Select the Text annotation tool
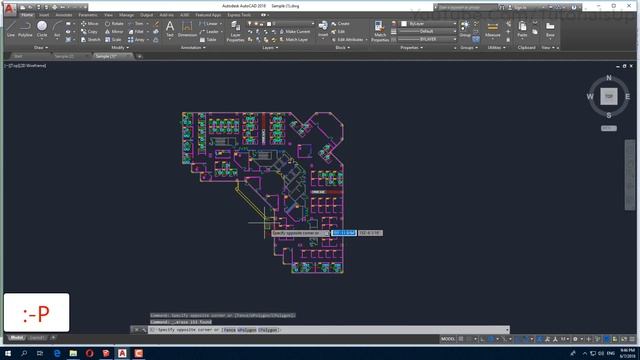This screenshot has height=360, width=640. pos(170,29)
